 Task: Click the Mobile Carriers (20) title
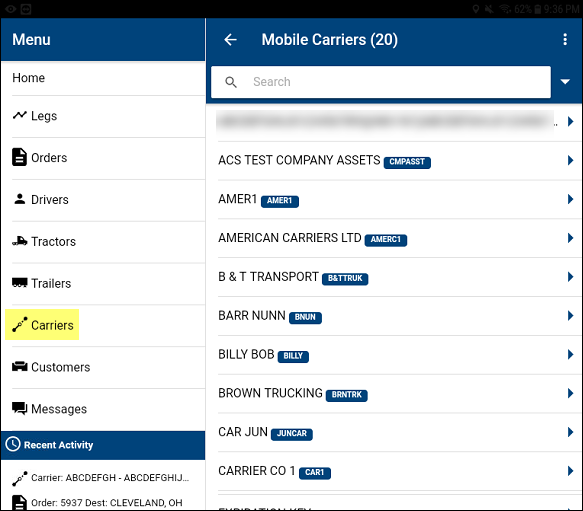point(329,40)
